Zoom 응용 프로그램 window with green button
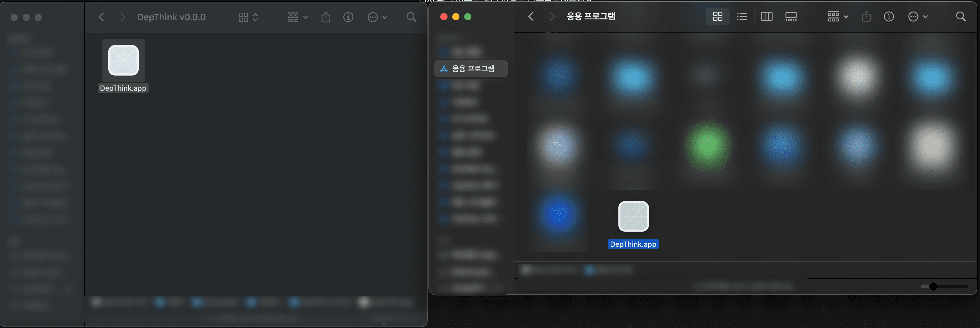 pyautogui.click(x=468, y=17)
